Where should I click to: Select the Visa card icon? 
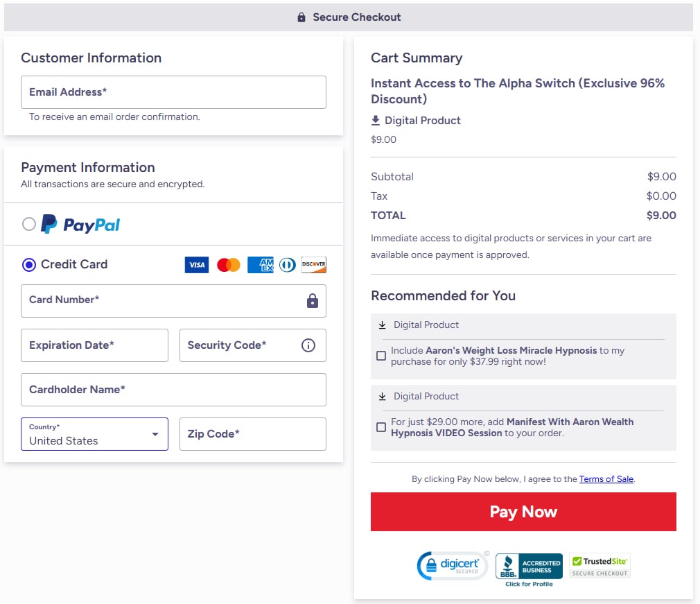tap(196, 264)
